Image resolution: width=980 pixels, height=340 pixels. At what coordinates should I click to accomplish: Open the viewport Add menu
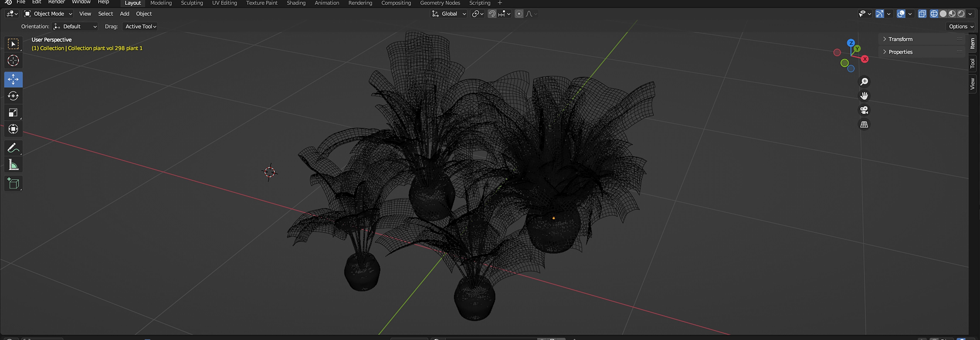coord(124,14)
